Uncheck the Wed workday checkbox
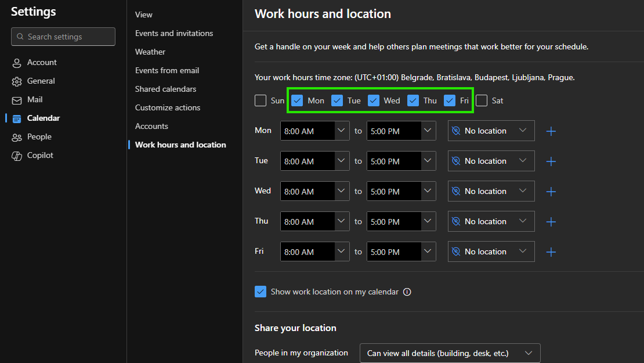Viewport: 644px width, 363px height. pos(373,100)
